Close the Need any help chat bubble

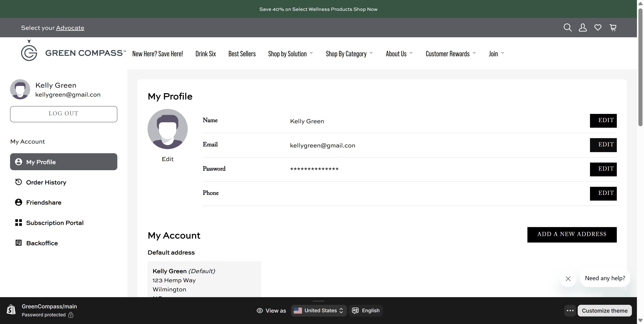click(x=568, y=279)
